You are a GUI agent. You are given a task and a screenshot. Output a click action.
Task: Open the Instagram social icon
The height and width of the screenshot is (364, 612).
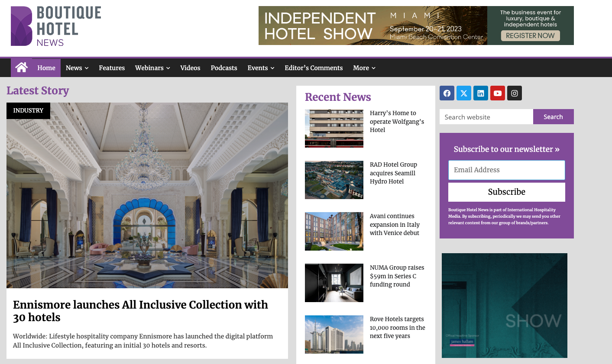515,93
